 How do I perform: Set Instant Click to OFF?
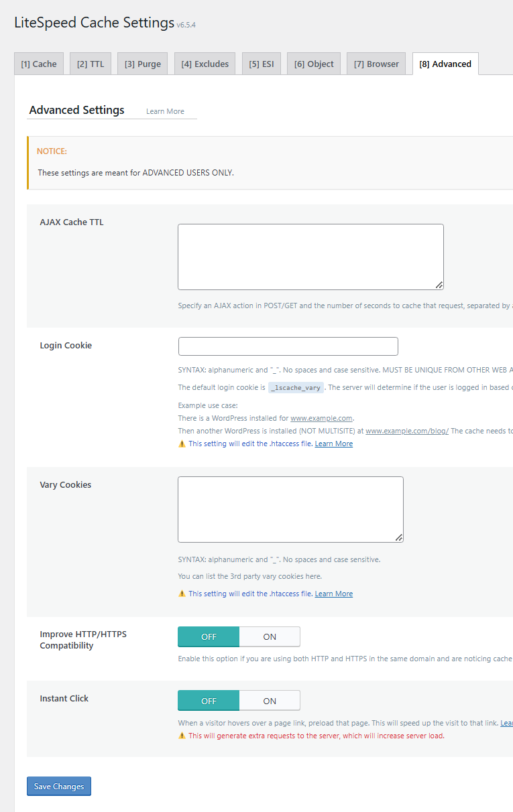(x=209, y=701)
